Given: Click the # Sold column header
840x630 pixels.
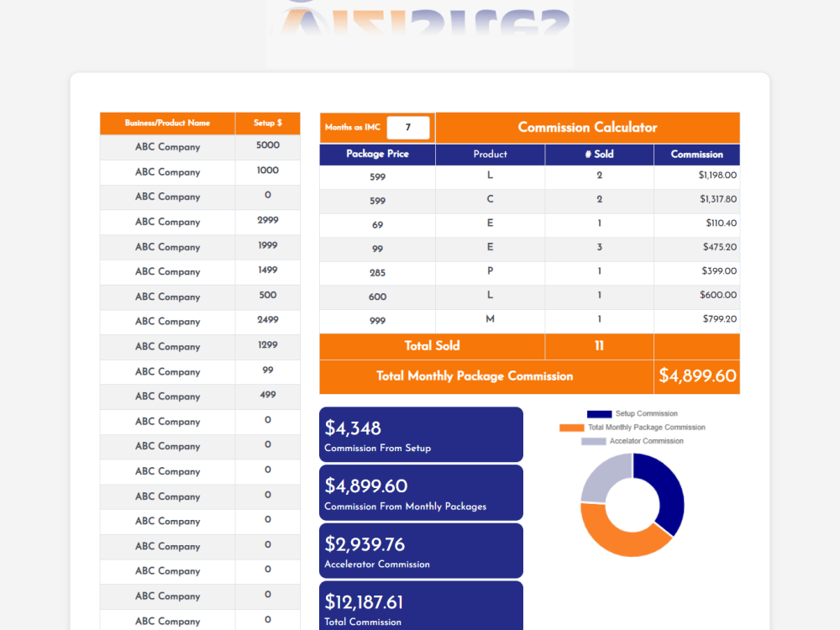Looking at the screenshot, I should coord(600,155).
